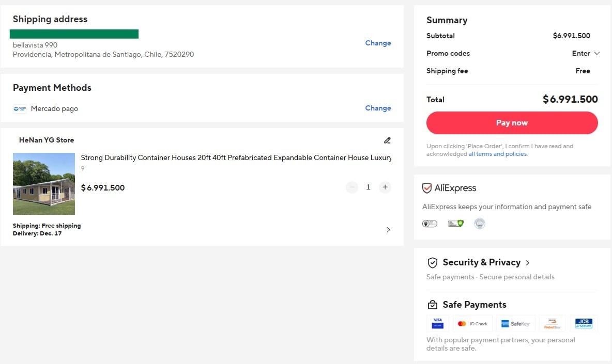The width and height of the screenshot is (612, 364).
Task: Click the Safe Payments bag icon
Action: 432,305
